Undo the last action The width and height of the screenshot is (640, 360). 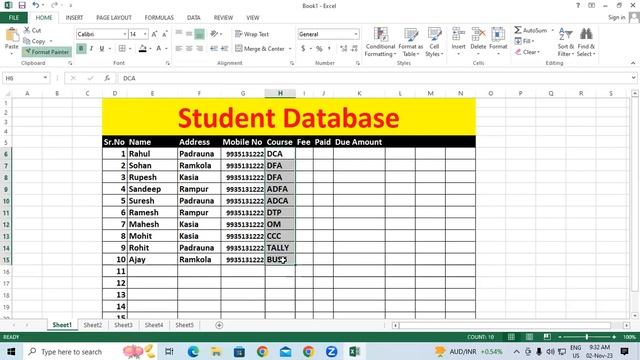click(x=36, y=5)
